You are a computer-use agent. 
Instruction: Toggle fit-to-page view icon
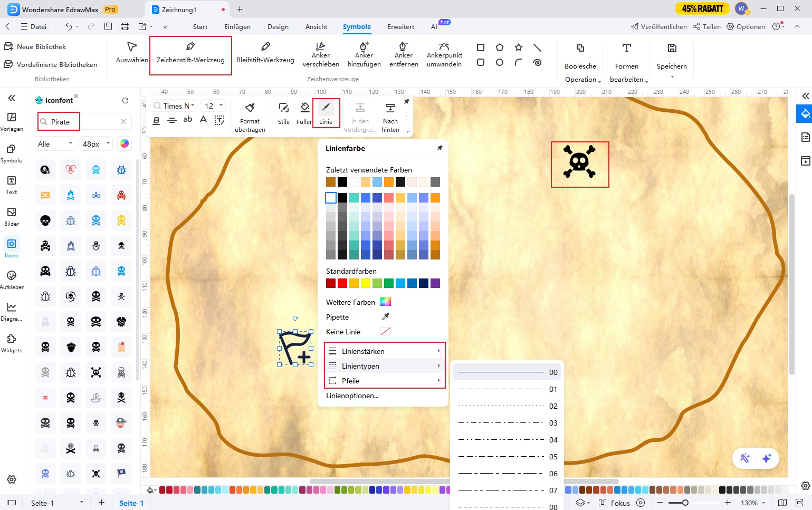point(799,503)
